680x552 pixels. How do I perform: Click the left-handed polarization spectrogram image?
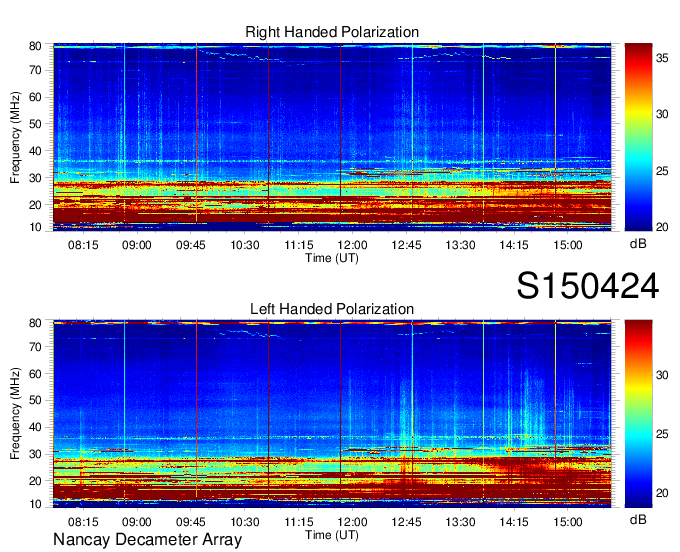[332, 414]
